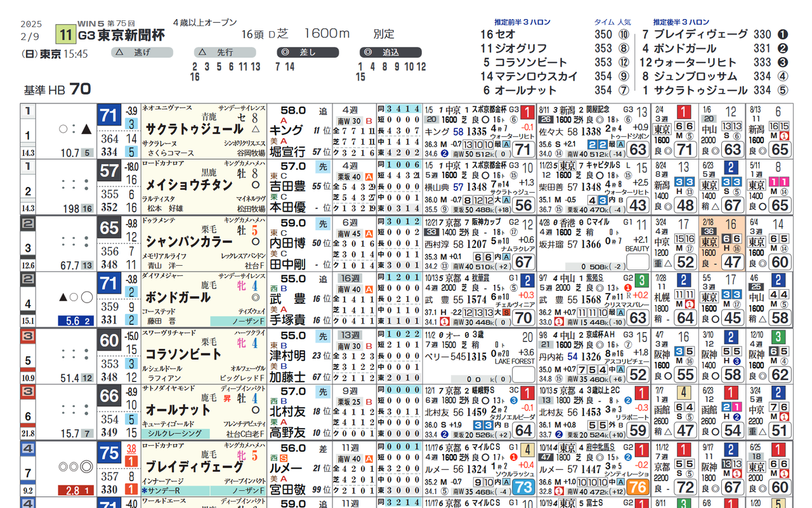Click the 府中牝馬S past race name

[x=600, y=447]
